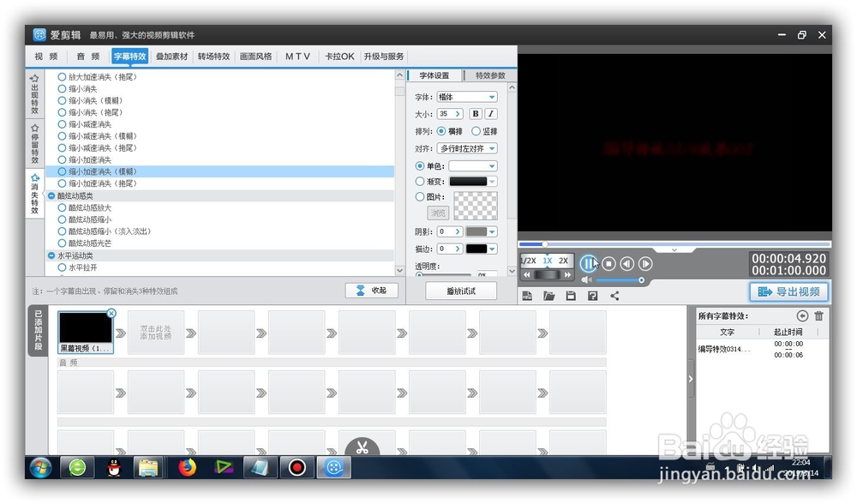Click the round back-arrow icon beside 所有字幕特效
This screenshot has width=857, height=504.
click(802, 315)
